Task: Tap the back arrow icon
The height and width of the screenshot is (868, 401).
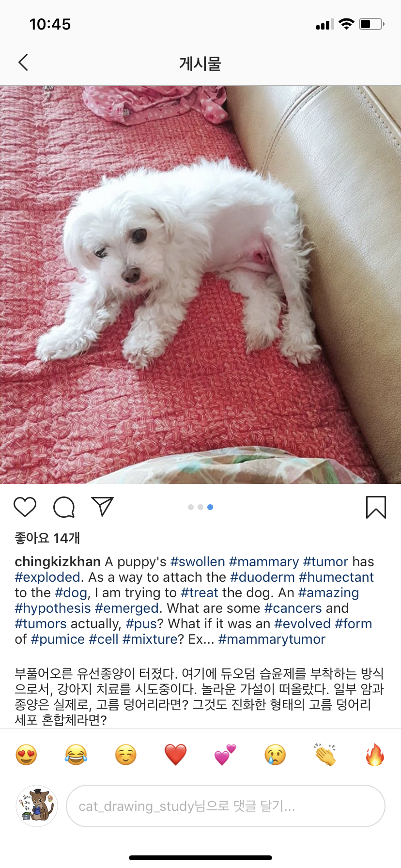Action: 23,62
